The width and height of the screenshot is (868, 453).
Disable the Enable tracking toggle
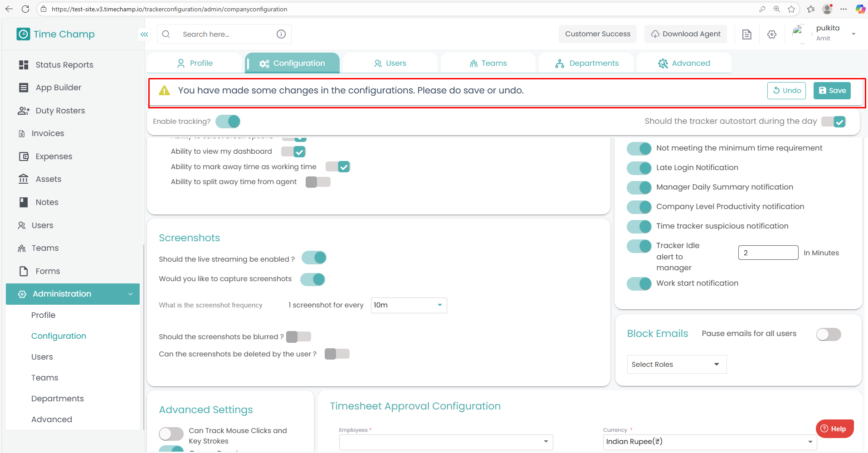(x=228, y=122)
